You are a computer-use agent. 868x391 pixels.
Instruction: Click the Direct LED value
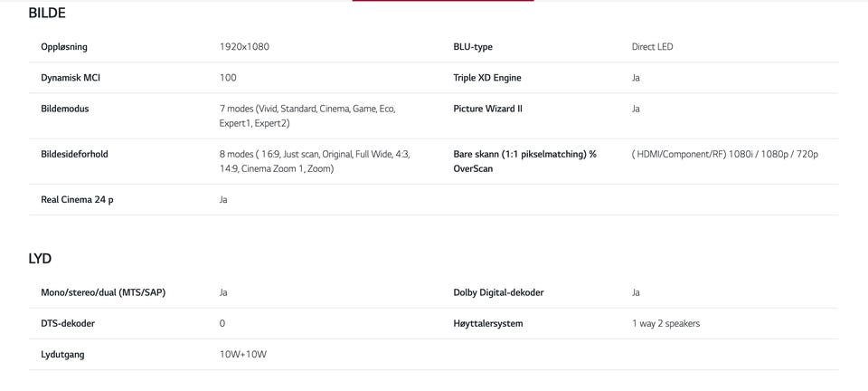pyautogui.click(x=652, y=47)
